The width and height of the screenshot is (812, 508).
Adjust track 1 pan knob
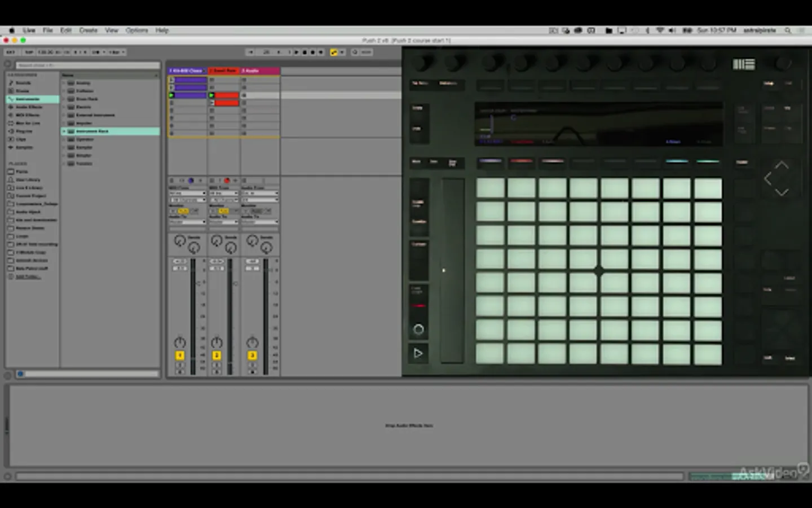[179, 343]
